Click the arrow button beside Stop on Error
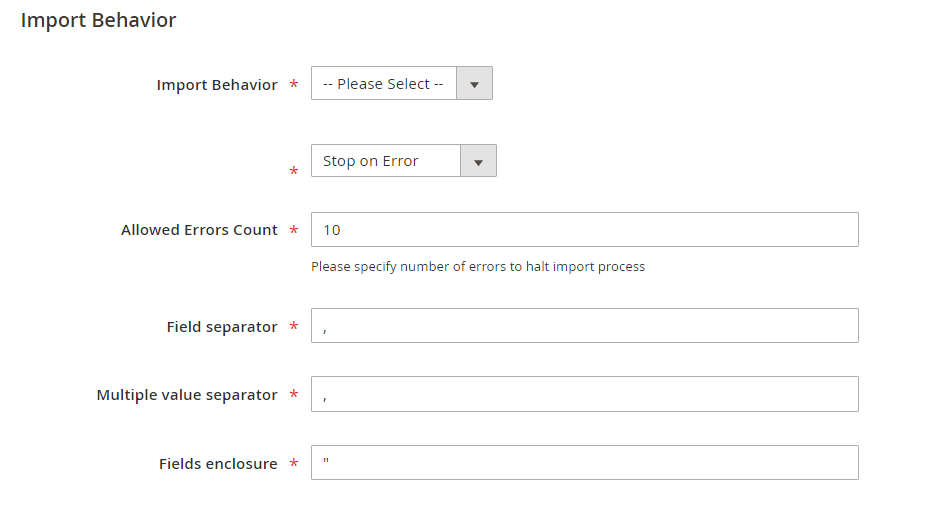Image resolution: width=952 pixels, height=509 pixels. [478, 161]
